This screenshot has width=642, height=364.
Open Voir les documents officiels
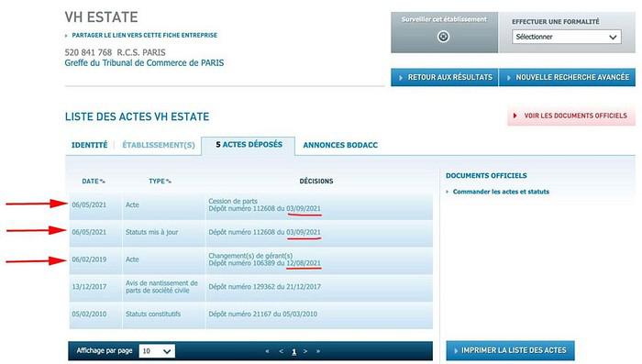(571, 116)
